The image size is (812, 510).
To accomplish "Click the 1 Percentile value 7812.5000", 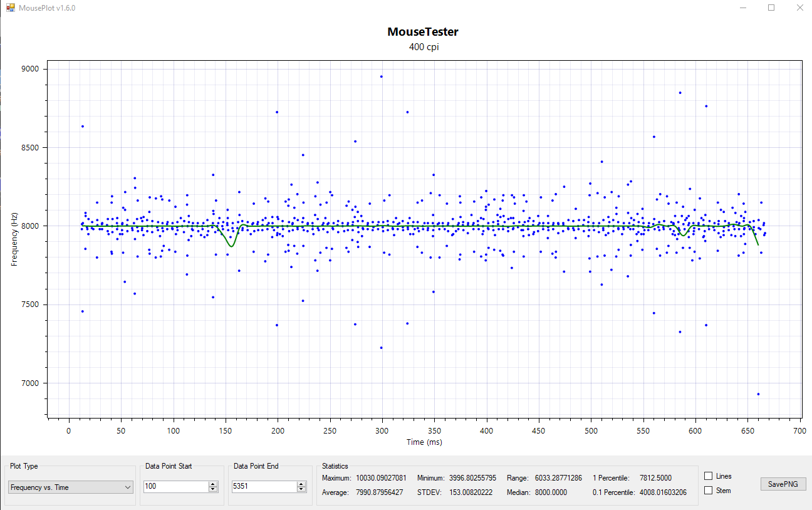I will click(x=655, y=478).
